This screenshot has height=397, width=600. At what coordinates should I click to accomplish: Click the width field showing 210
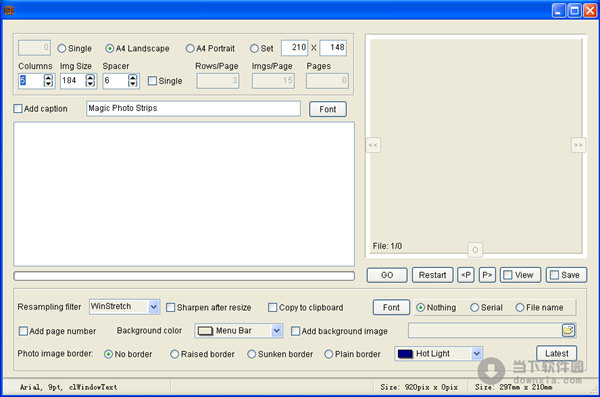click(295, 48)
